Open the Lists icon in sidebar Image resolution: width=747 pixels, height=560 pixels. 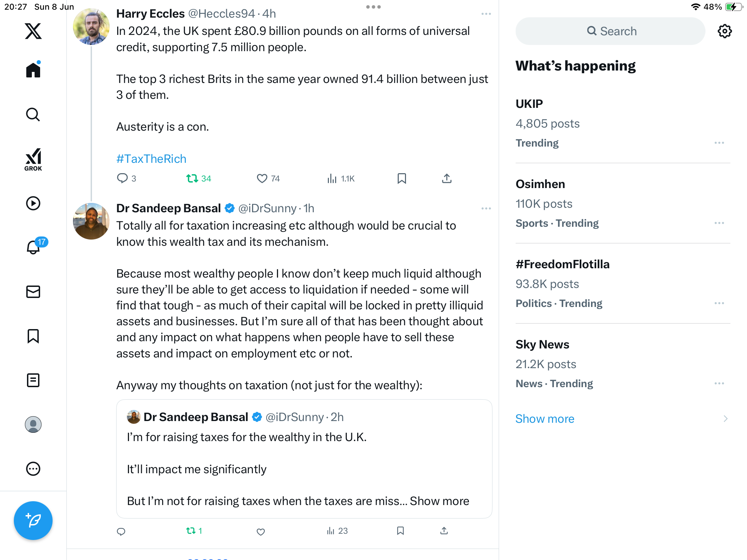point(33,380)
